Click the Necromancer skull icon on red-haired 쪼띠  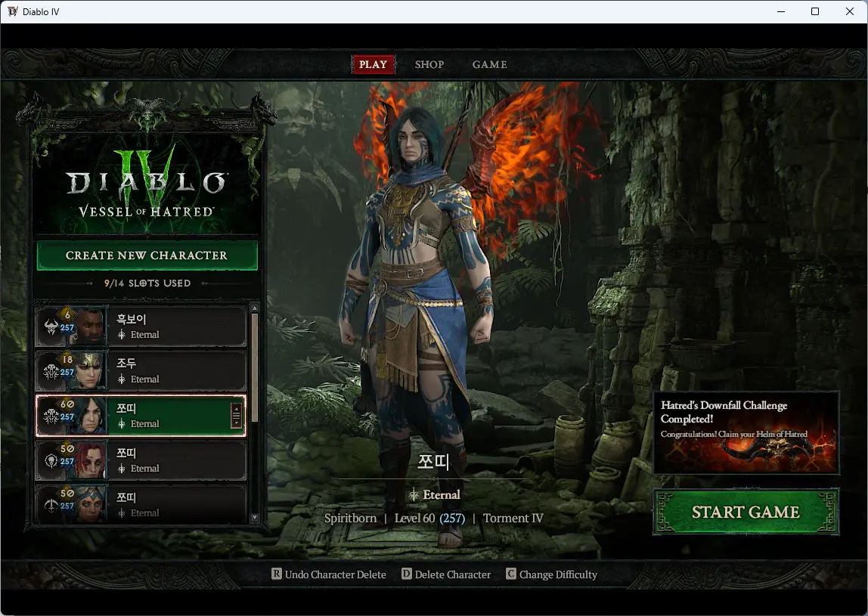point(51,460)
